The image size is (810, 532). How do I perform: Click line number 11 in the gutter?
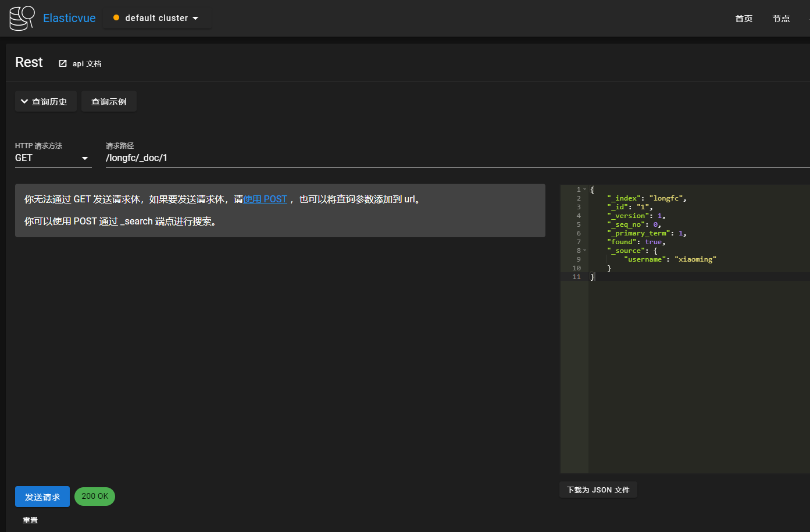576,277
